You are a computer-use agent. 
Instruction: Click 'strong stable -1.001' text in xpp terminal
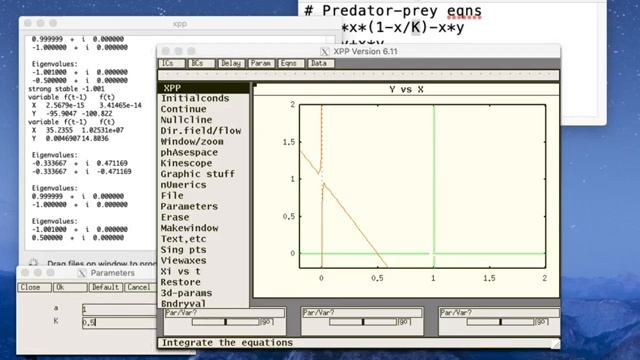tap(66, 89)
